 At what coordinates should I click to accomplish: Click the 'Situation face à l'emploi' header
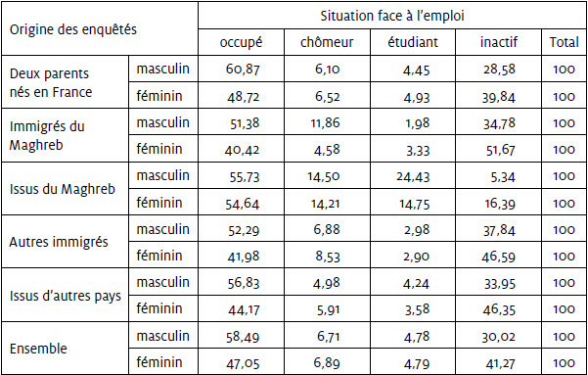(x=392, y=16)
